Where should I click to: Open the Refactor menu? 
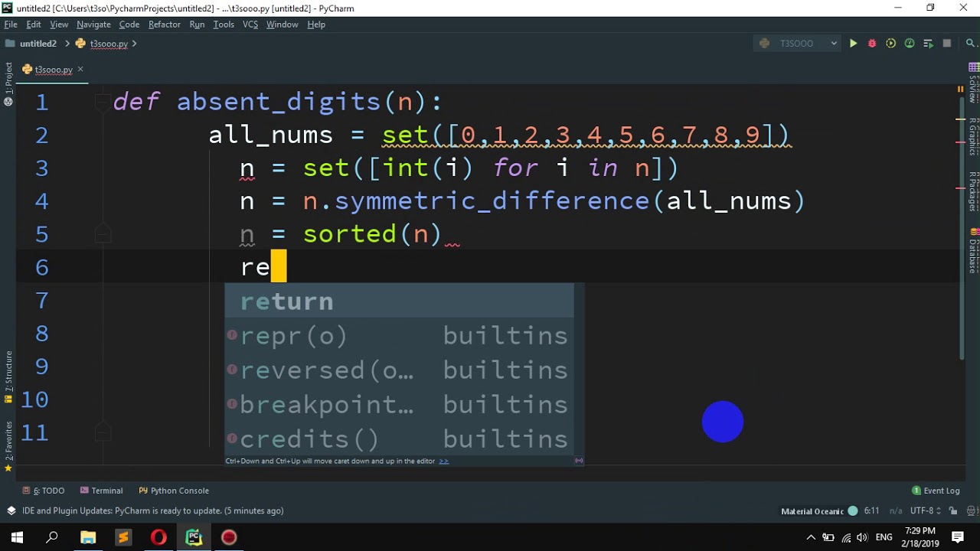click(x=165, y=24)
